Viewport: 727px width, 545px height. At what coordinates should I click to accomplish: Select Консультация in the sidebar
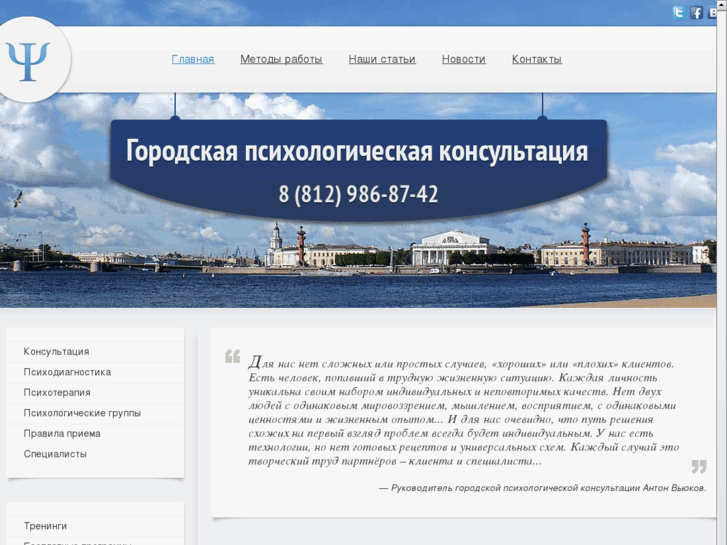(x=57, y=352)
